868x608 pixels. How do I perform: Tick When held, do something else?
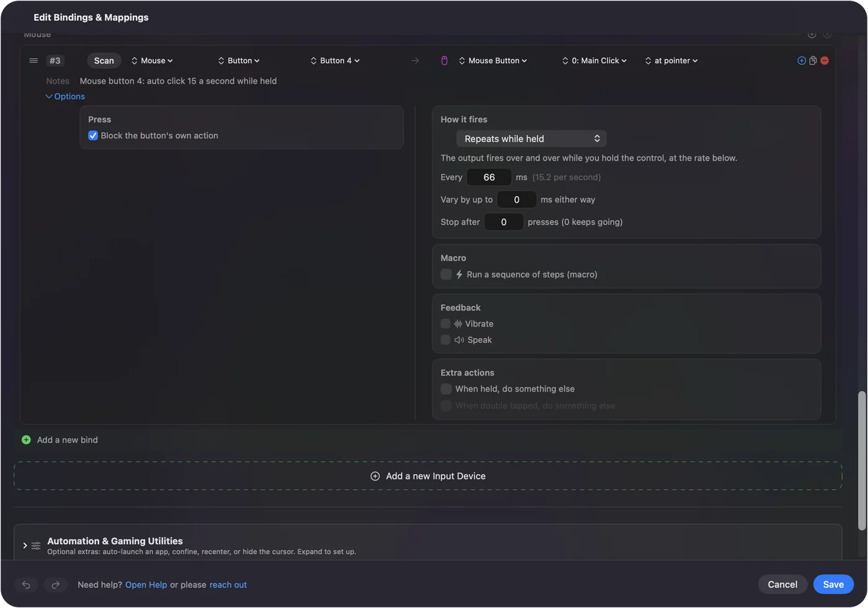pyautogui.click(x=446, y=389)
